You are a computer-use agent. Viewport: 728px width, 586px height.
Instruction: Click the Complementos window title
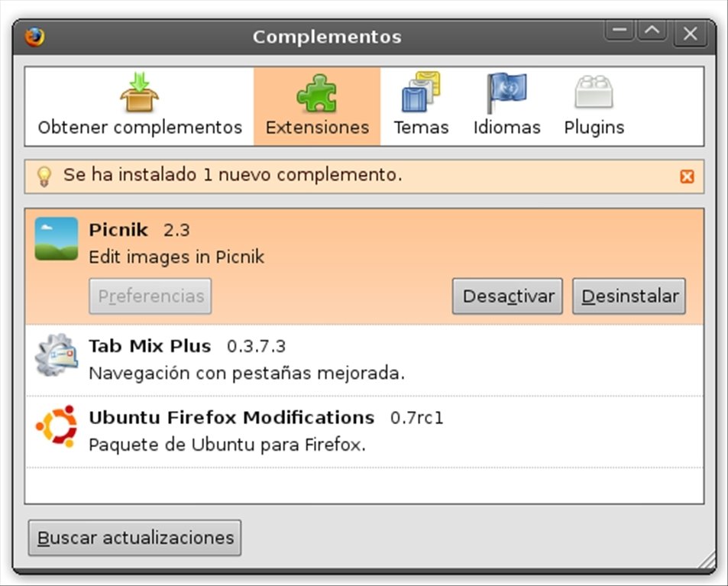327,37
